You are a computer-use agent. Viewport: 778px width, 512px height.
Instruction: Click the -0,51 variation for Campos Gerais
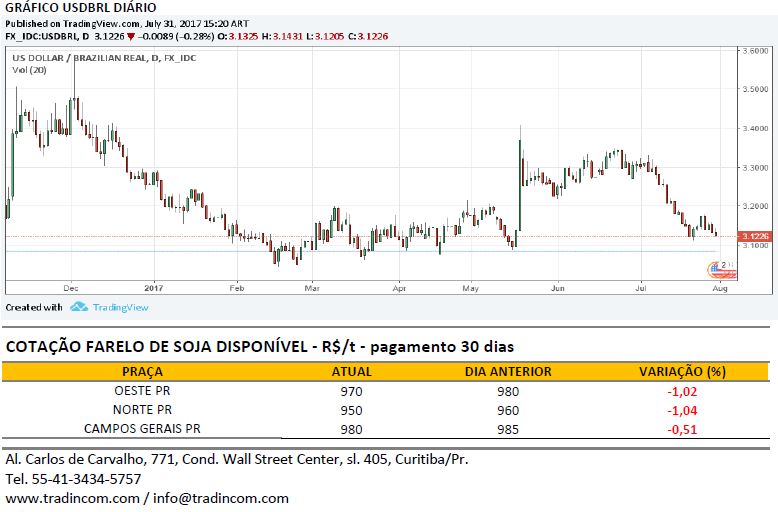pyautogui.click(x=681, y=430)
